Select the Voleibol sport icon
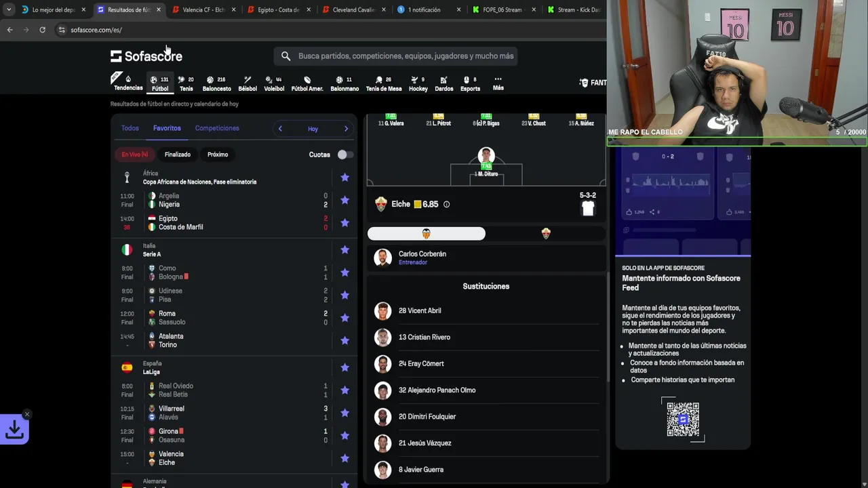Viewport: 868px width, 488px height. click(274, 83)
